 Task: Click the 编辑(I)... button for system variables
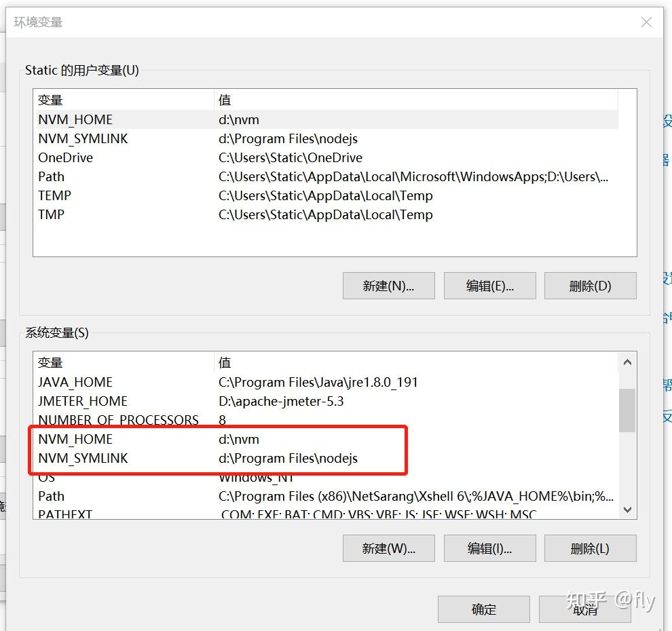tap(489, 548)
